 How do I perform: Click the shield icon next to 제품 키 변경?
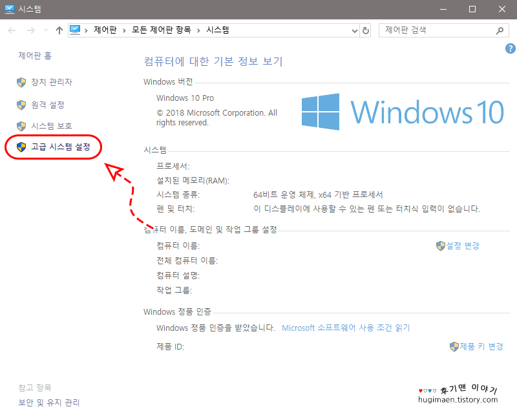454,347
